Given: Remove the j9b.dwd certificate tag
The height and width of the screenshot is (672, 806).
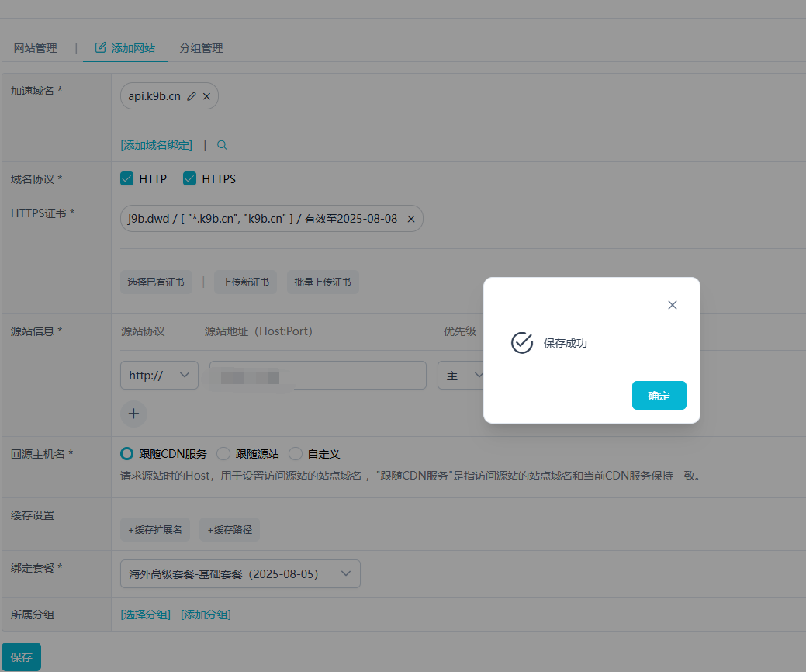Looking at the screenshot, I should tap(411, 219).
